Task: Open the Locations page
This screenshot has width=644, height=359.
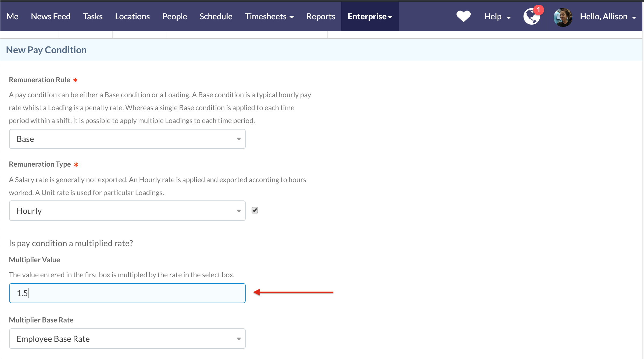Action: point(132,16)
